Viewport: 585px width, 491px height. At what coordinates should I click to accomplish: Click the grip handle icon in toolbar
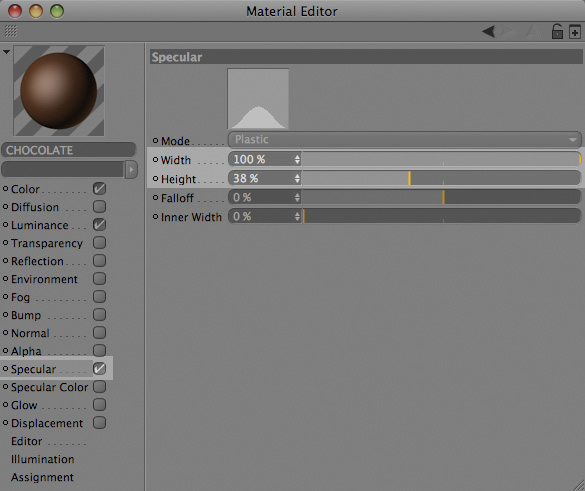pos(11,31)
